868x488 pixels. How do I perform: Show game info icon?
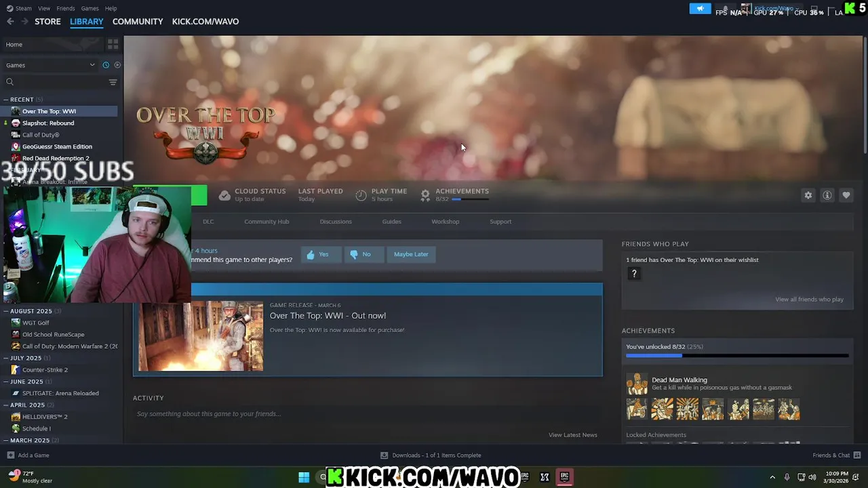tap(827, 195)
